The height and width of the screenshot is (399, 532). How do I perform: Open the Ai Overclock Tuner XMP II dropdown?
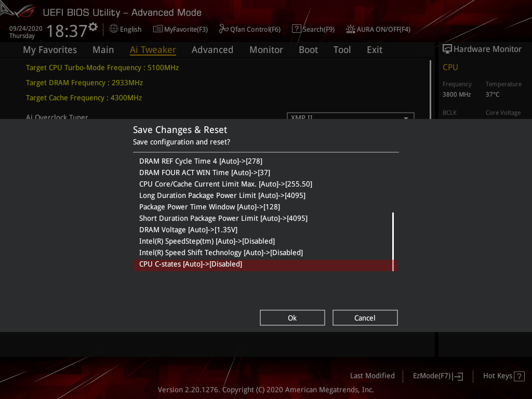point(351,116)
